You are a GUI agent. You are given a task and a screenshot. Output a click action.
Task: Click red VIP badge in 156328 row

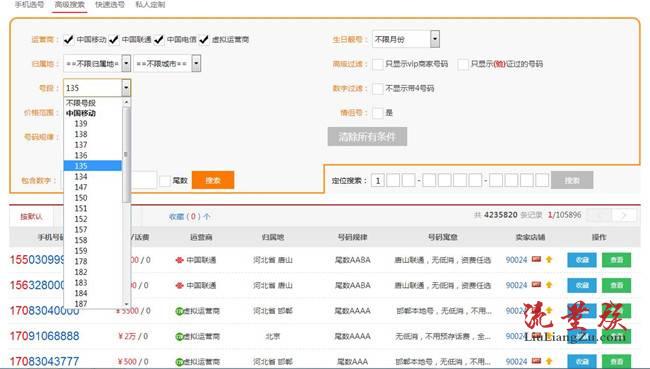536,285
